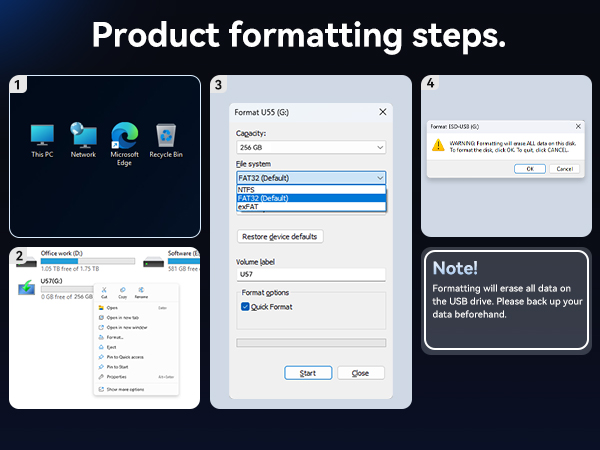
Task: Launch Microsoft Edge from desktop
Action: click(124, 143)
